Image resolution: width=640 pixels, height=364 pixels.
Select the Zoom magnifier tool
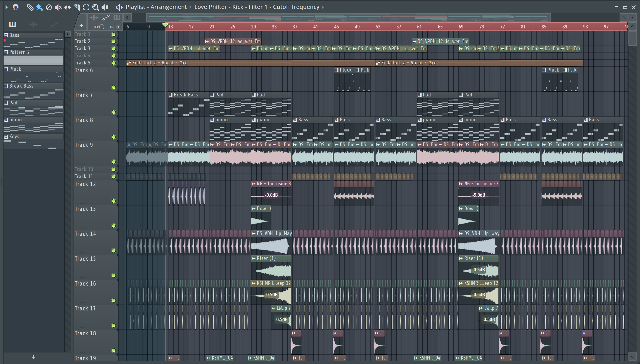pyautogui.click(x=96, y=7)
